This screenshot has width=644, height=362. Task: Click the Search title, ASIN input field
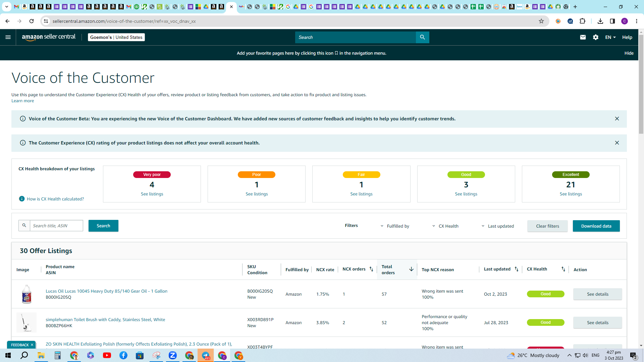(x=56, y=226)
